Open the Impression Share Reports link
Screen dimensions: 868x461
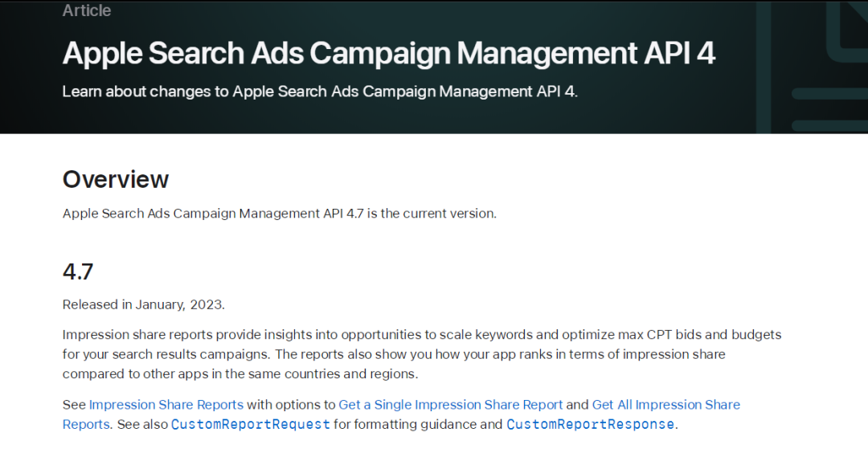click(166, 405)
